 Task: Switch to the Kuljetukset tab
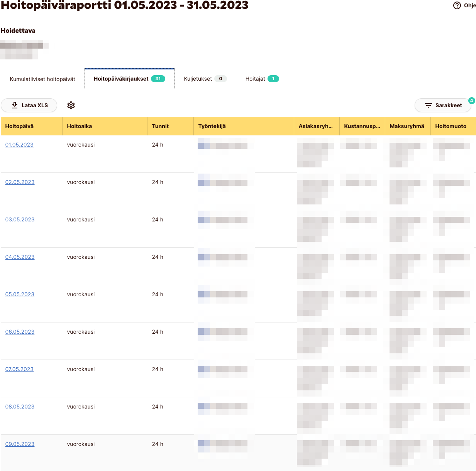[205, 79]
